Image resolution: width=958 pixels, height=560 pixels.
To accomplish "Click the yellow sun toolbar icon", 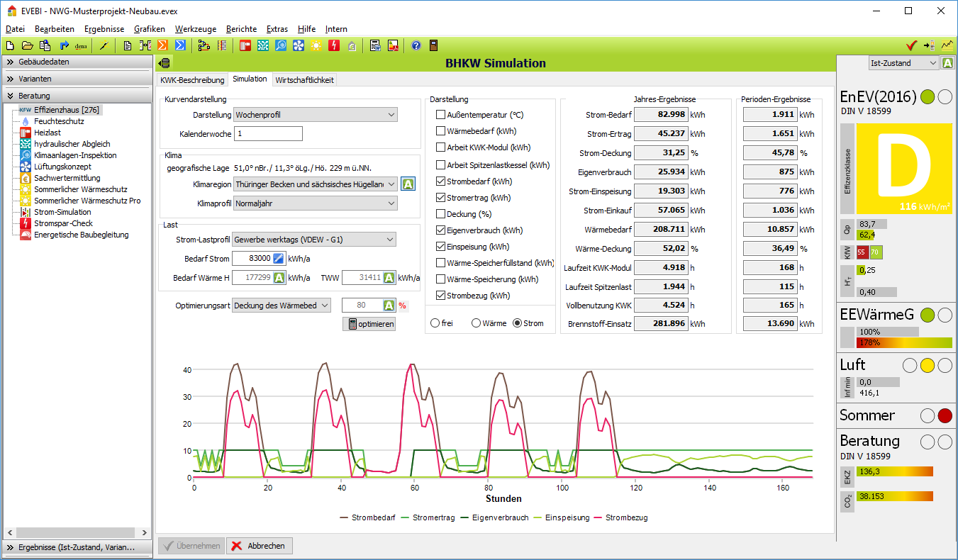I will [316, 45].
